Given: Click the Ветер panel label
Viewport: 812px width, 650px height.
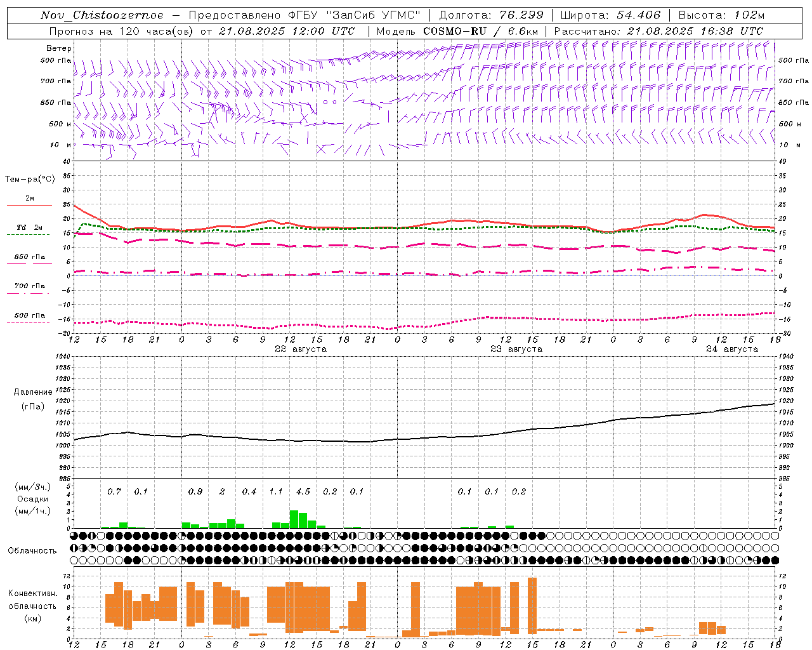Looking at the screenshot, I should pyautogui.click(x=59, y=48).
